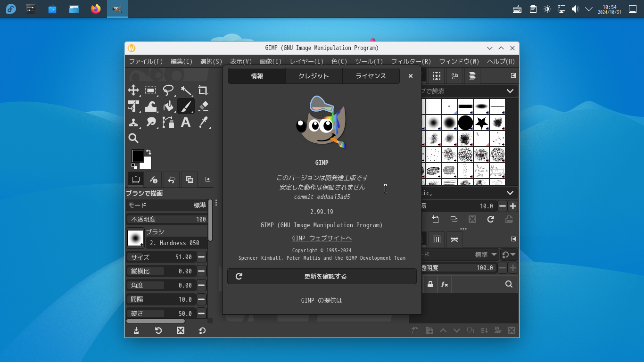Screen dimensions: 644x362
Task: Select the Move tool in the toolbox
Action: [133, 90]
